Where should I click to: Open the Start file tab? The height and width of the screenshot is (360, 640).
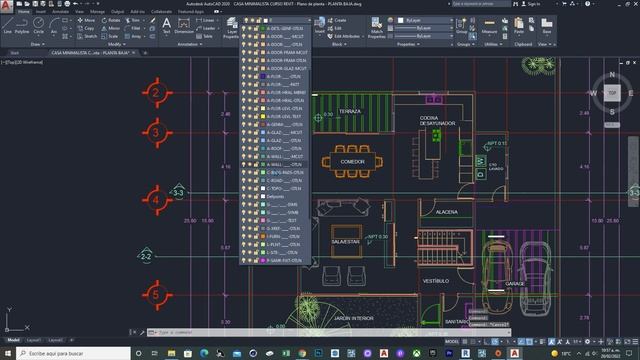click(15, 53)
